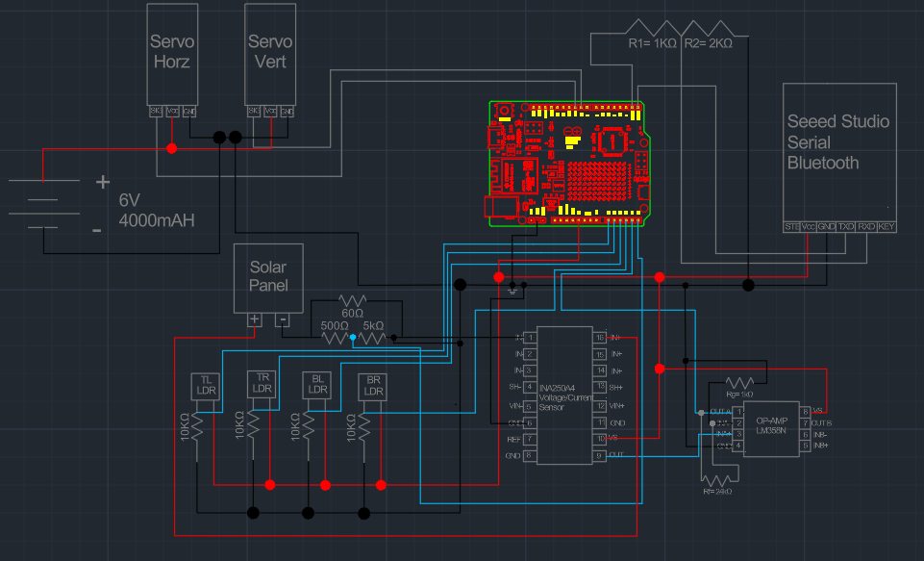Select the Servo Vert component block
Image resolution: width=924 pixels, height=561 pixels.
269,53
